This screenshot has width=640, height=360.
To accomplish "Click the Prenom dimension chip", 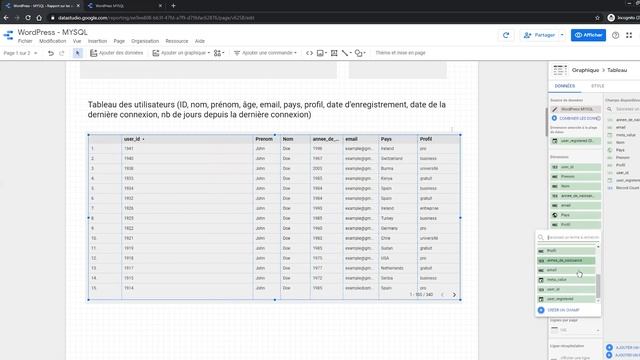I will (575, 177).
